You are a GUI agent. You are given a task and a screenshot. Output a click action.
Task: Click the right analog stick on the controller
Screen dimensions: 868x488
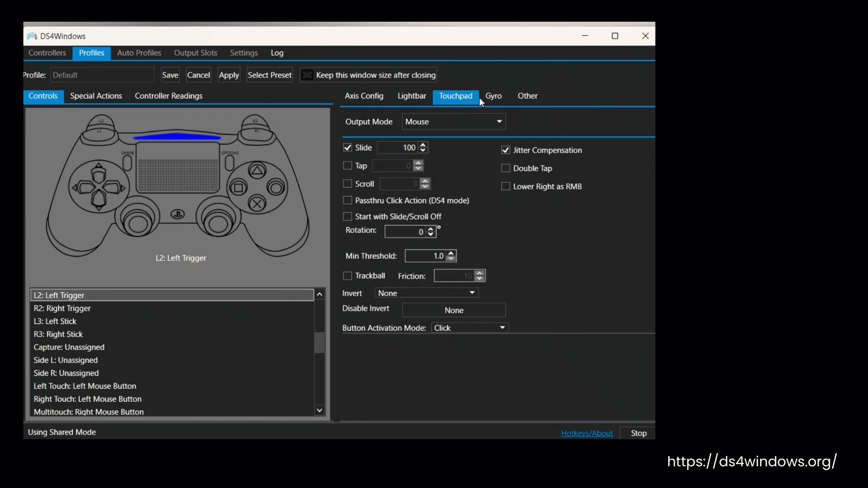tap(218, 223)
